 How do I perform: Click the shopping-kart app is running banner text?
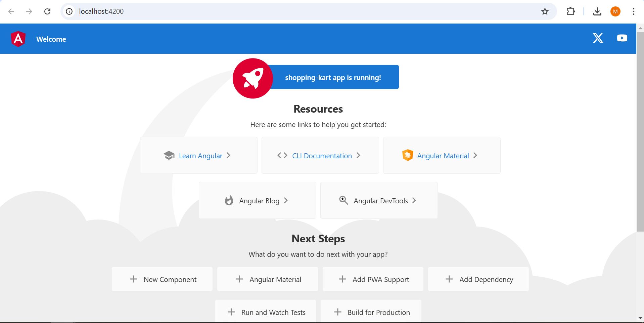pyautogui.click(x=333, y=77)
